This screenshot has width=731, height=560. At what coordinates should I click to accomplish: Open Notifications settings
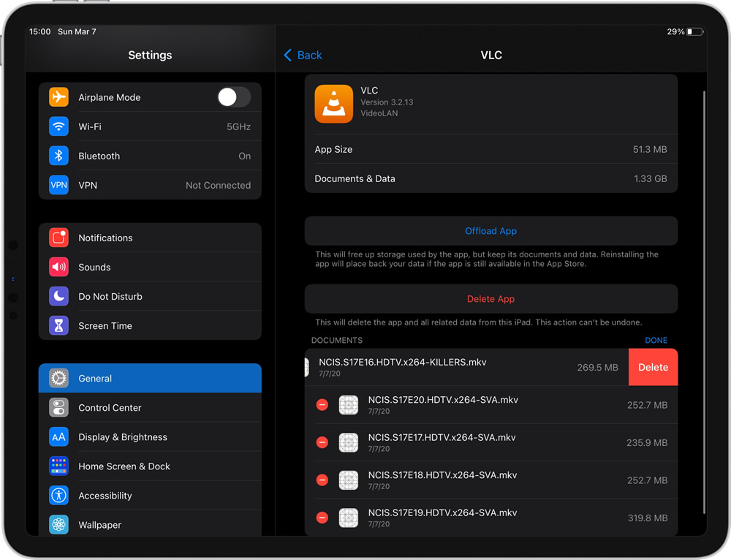pos(150,238)
